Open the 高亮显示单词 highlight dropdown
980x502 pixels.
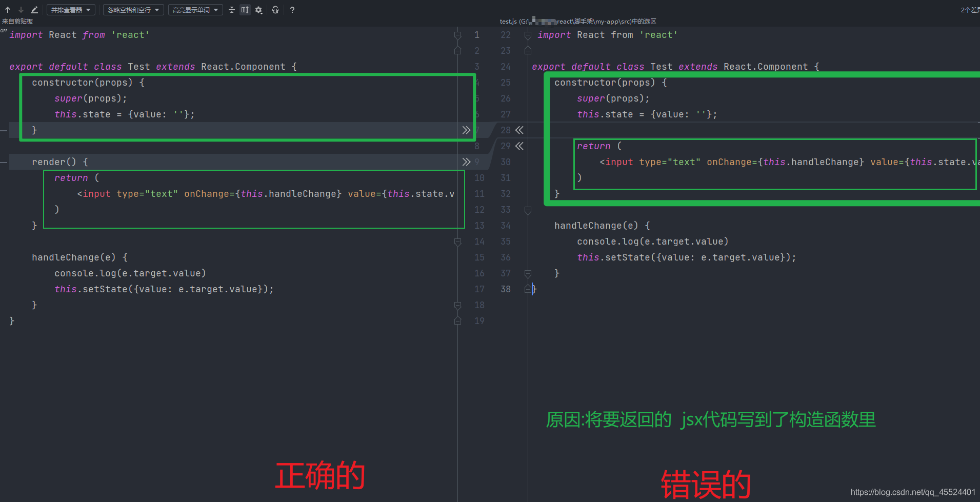coord(195,9)
